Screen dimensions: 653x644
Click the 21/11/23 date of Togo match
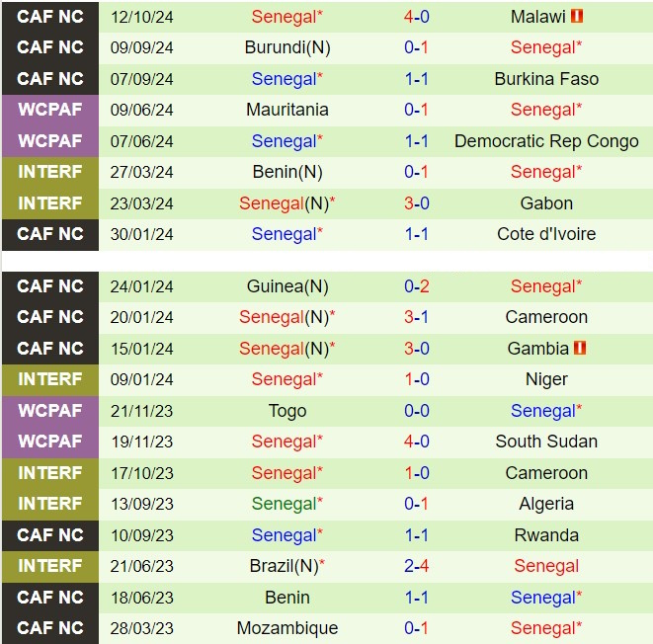pyautogui.click(x=141, y=411)
